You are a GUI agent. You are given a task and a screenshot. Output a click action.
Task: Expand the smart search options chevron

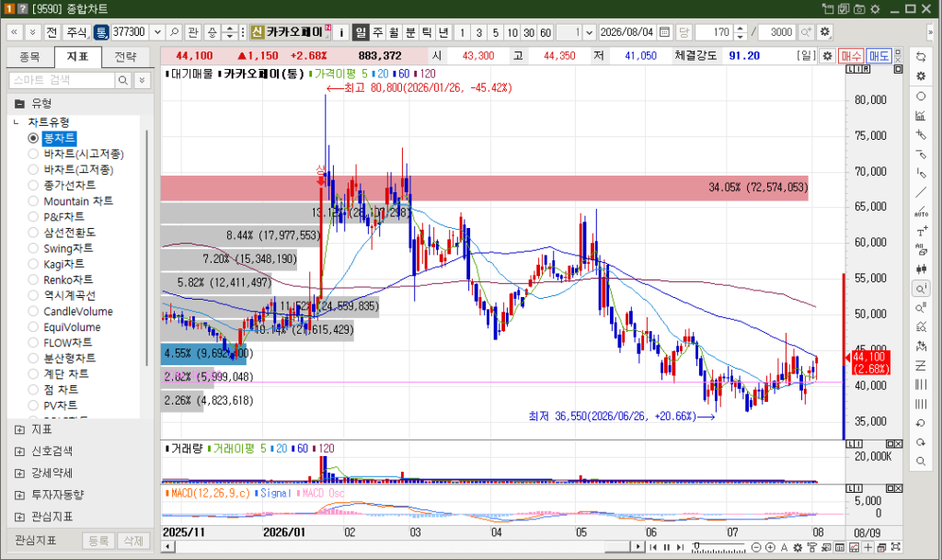[x=142, y=80]
